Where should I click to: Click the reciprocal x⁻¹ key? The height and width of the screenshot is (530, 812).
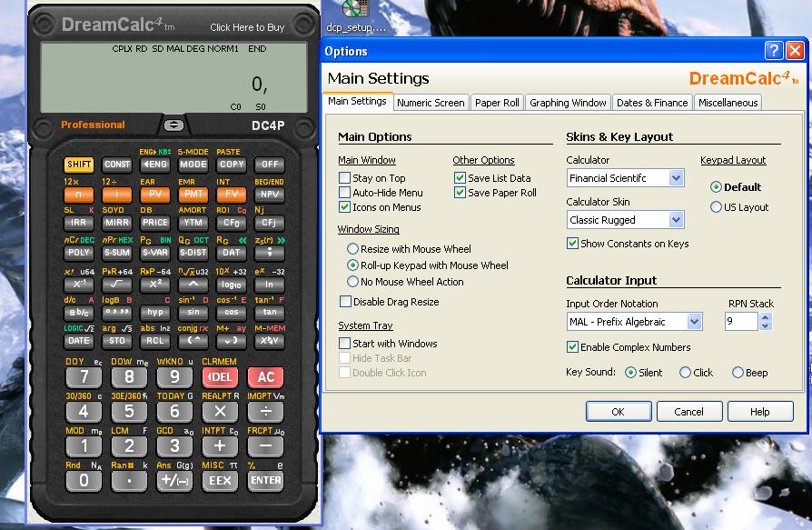[x=79, y=284]
